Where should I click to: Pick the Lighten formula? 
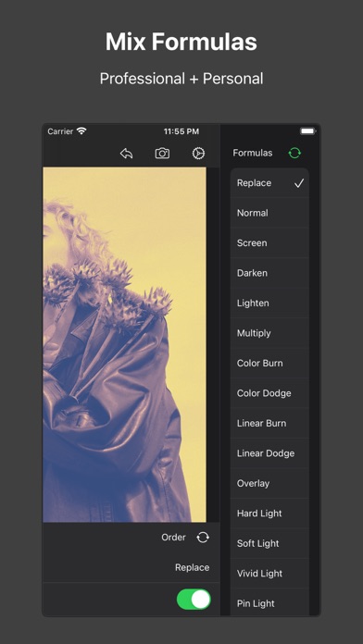[x=269, y=303]
